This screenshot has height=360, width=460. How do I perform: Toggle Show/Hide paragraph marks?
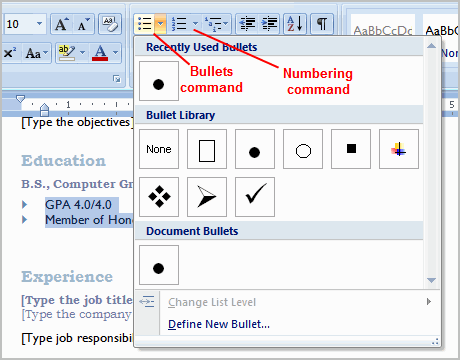pos(322,24)
